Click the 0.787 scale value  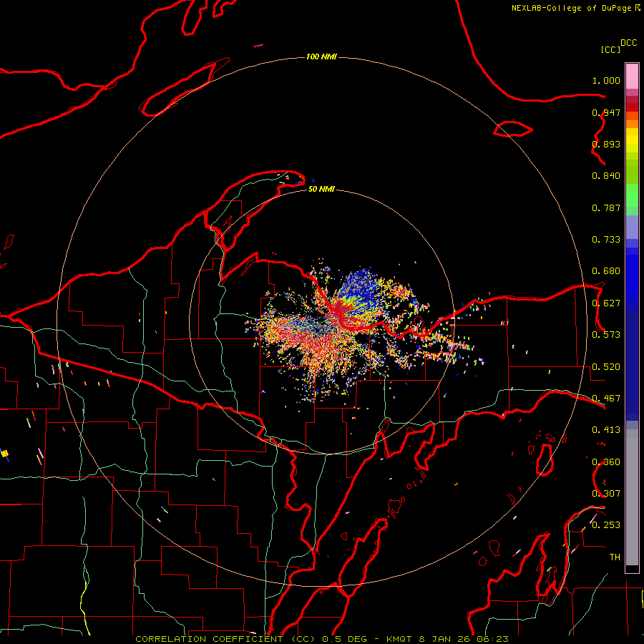click(x=606, y=208)
